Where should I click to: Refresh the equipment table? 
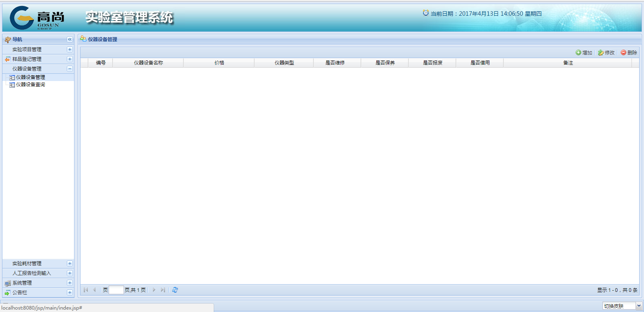(175, 290)
